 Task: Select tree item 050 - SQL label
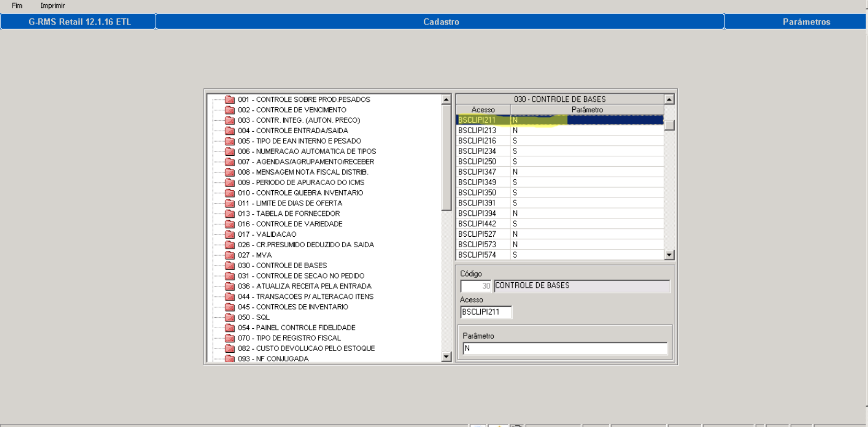coord(253,317)
